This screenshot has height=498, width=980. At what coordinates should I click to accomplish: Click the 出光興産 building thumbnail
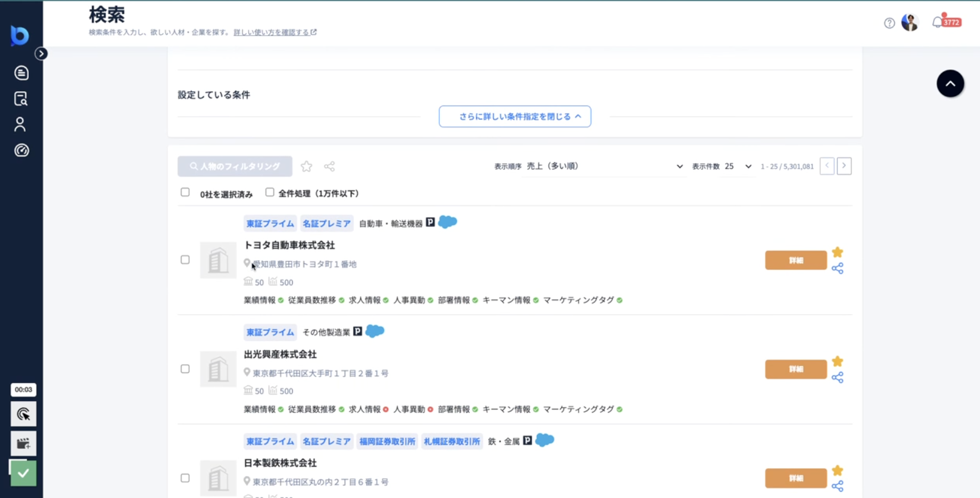pyautogui.click(x=218, y=369)
